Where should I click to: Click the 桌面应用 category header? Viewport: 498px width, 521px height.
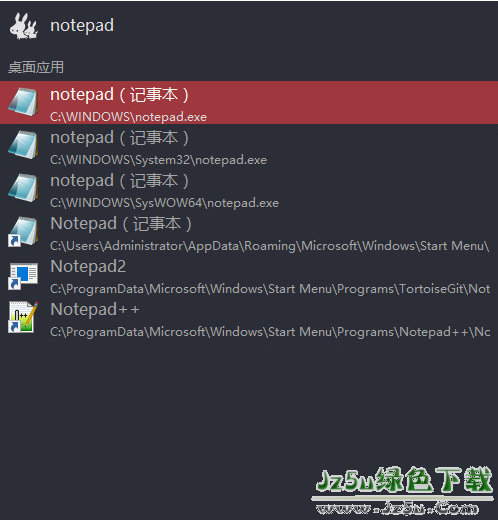(36, 67)
